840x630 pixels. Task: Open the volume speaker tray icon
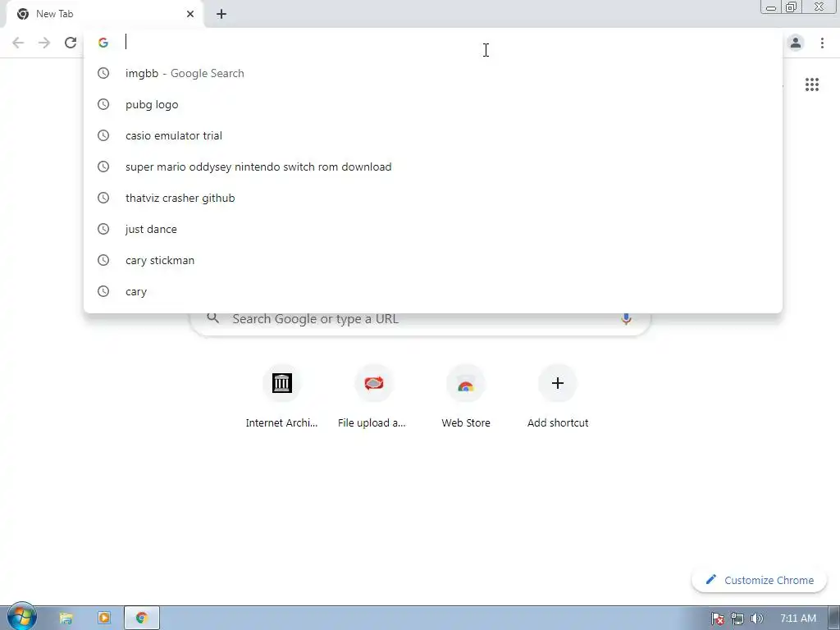pos(757,619)
